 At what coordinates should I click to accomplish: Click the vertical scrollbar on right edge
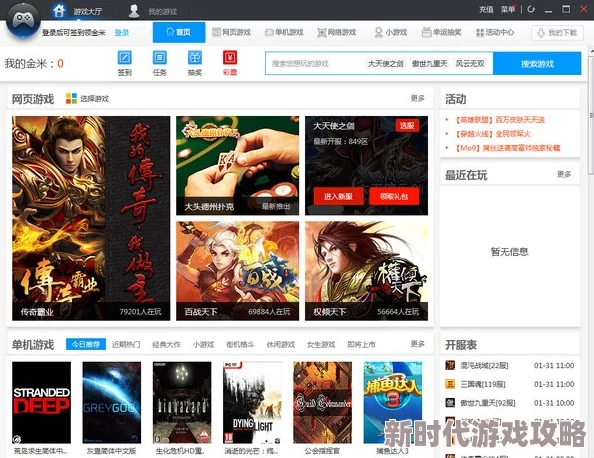pos(591,117)
